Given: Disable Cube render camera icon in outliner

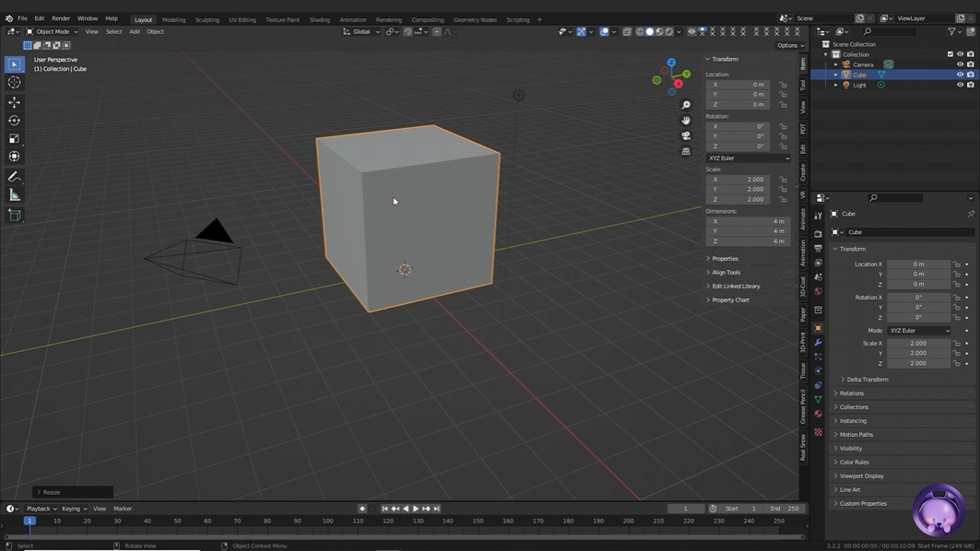Looking at the screenshot, I should pyautogui.click(x=970, y=75).
